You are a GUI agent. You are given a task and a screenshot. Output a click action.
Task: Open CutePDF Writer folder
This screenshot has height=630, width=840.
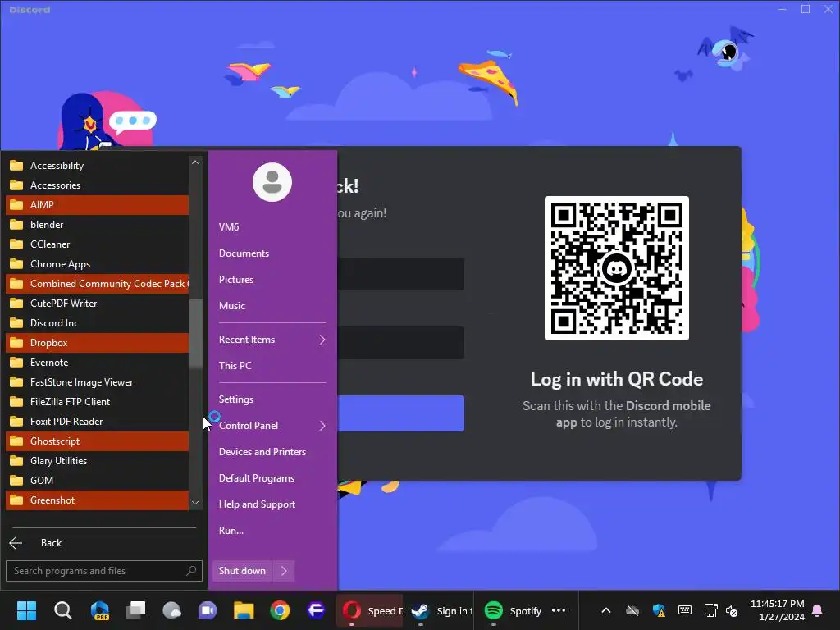coord(97,304)
